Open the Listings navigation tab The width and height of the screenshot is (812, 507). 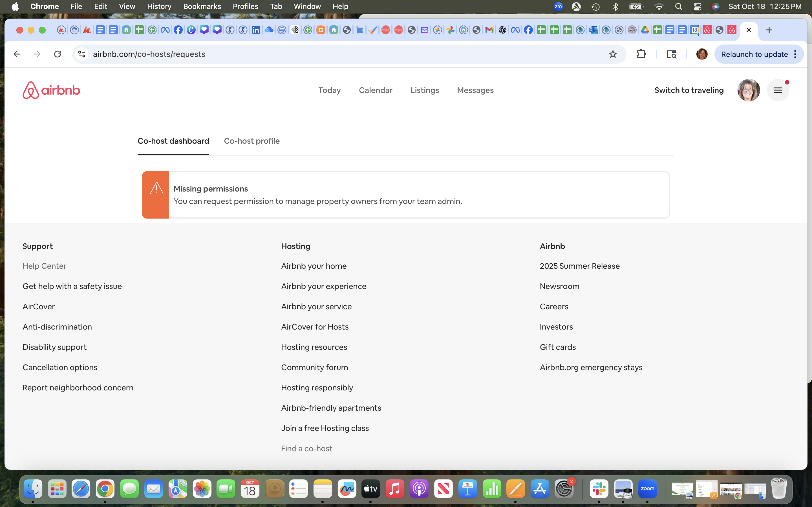pyautogui.click(x=424, y=90)
